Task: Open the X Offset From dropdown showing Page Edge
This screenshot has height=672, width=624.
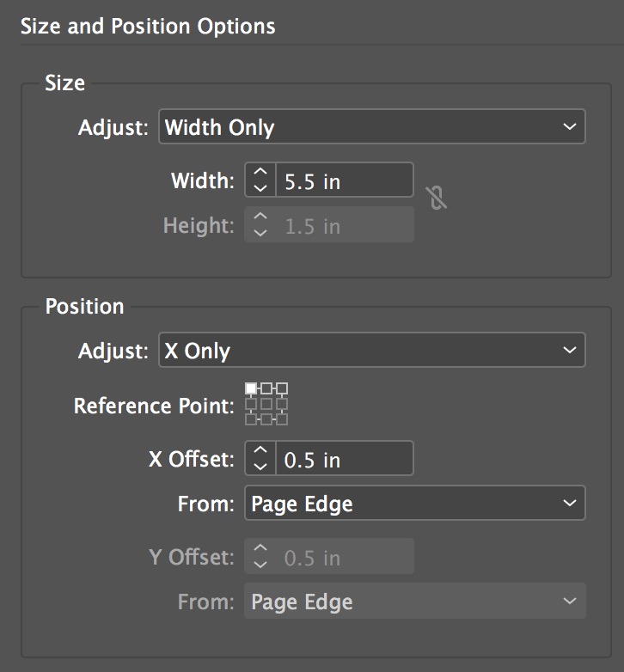Action: tap(415, 503)
